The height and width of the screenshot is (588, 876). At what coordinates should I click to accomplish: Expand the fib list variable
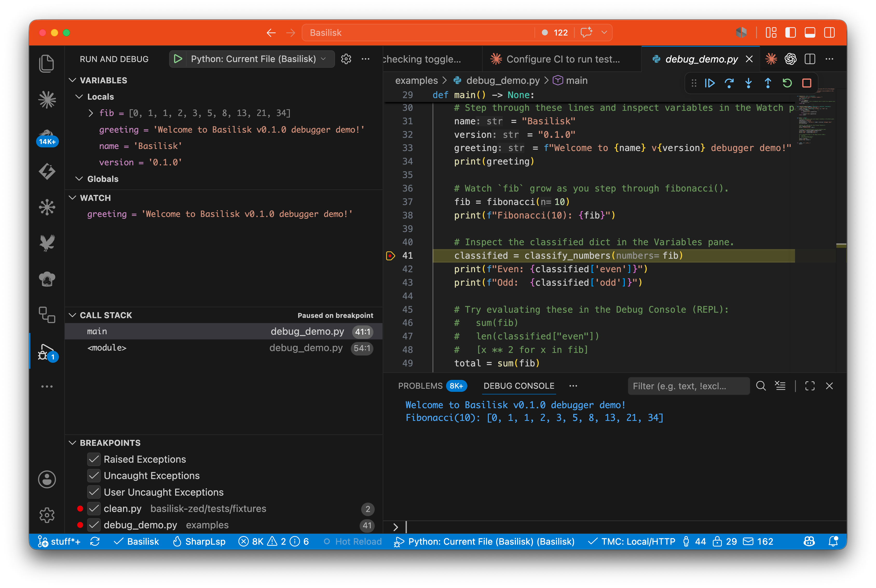tap(90, 113)
